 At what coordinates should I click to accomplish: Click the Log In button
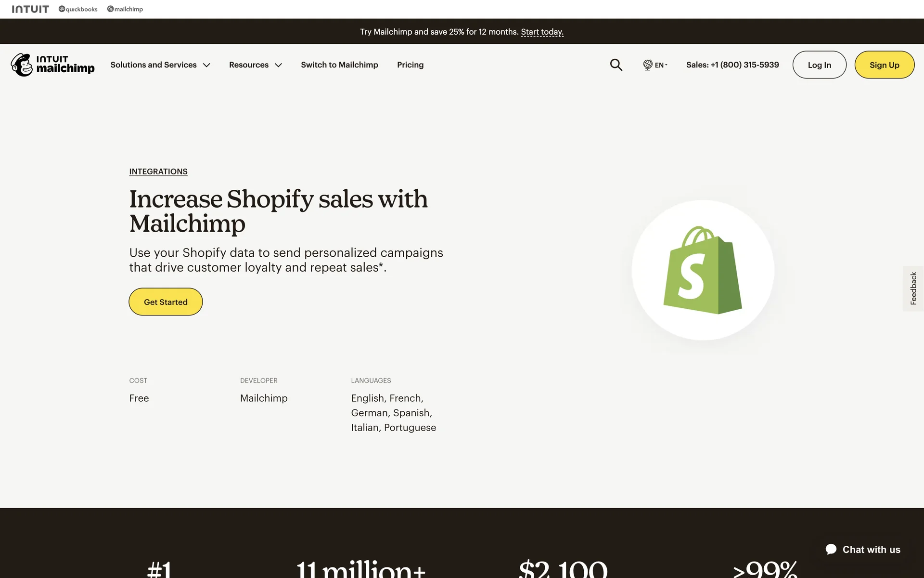coord(819,65)
